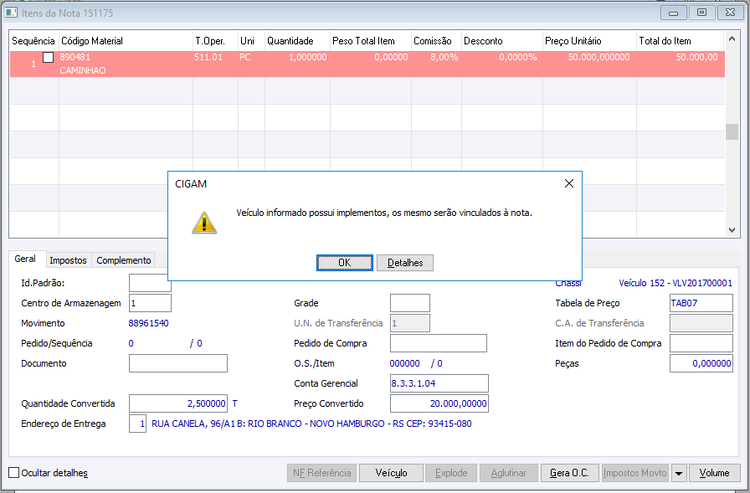
Task: Click the delivery address RUA CANELA text
Action: pyautogui.click(x=311, y=424)
